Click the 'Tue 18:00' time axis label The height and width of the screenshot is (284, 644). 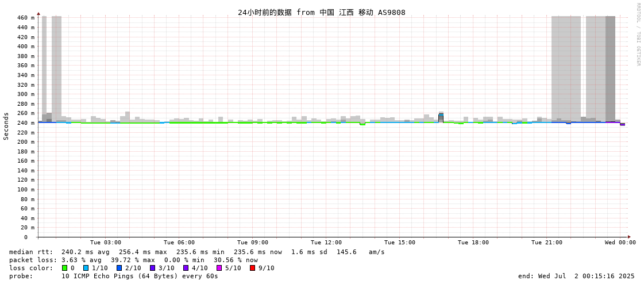tap(473, 243)
